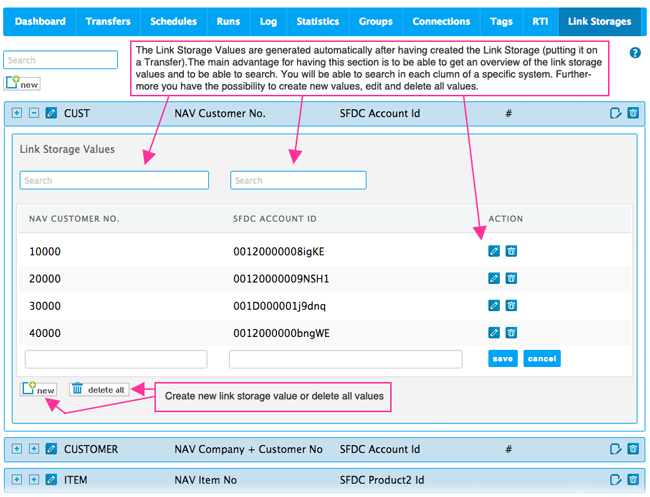Viewport: 650px width, 497px height.
Task: Switch to the Transfers tab
Action: pyautogui.click(x=108, y=22)
